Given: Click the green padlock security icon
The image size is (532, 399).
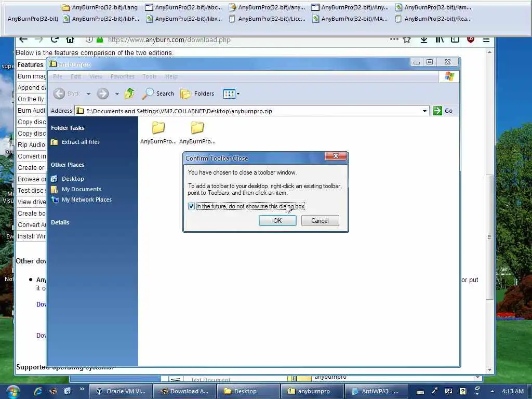Looking at the screenshot, I should pos(100,39).
